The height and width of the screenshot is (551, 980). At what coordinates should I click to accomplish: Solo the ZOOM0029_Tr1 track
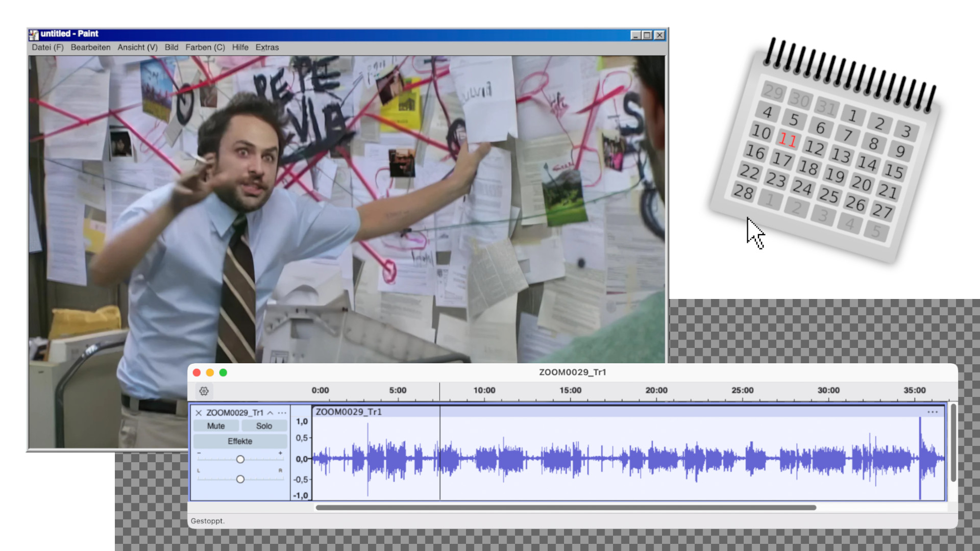(264, 426)
